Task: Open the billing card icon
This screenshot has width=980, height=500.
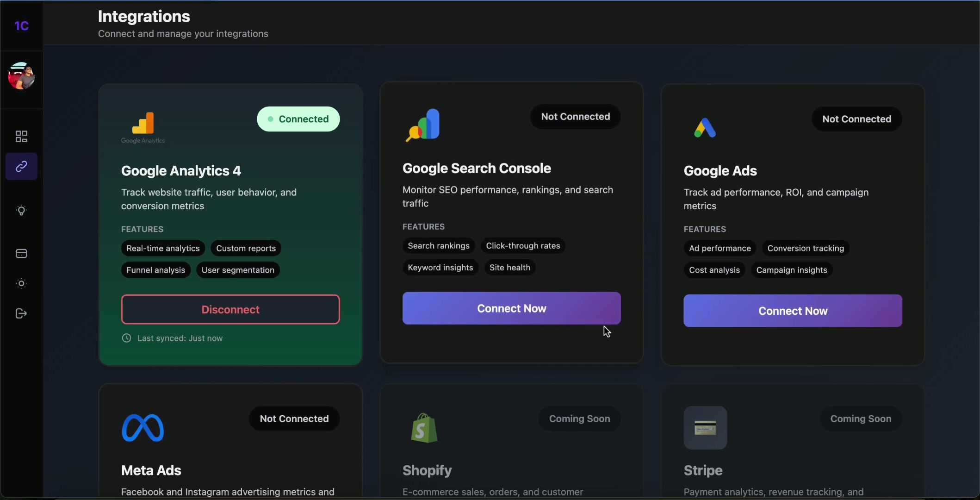Action: click(21, 254)
